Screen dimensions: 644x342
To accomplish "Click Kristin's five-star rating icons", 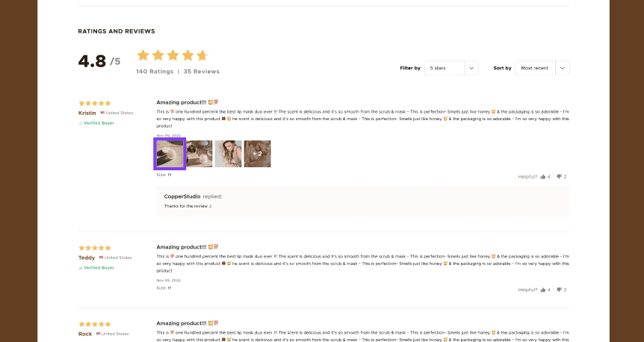I will [x=95, y=103].
